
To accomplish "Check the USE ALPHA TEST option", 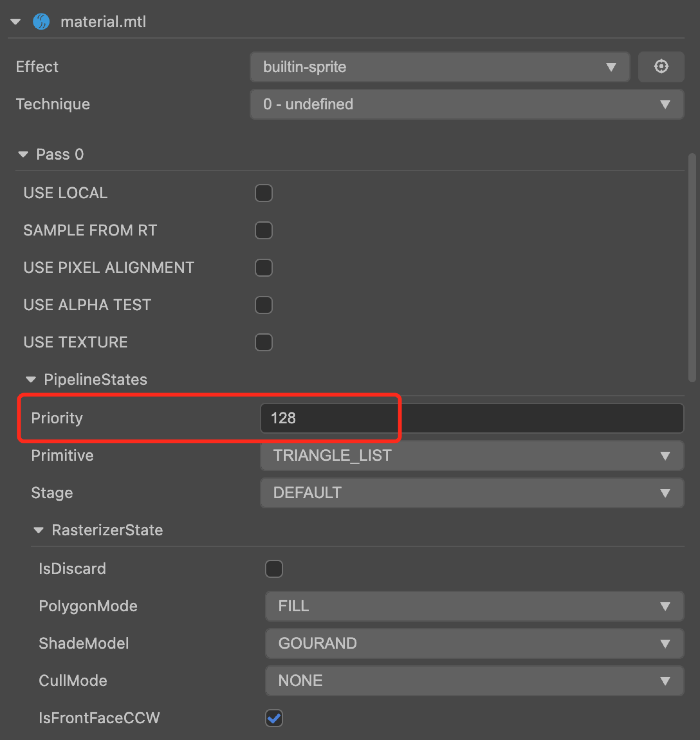I will [263, 305].
